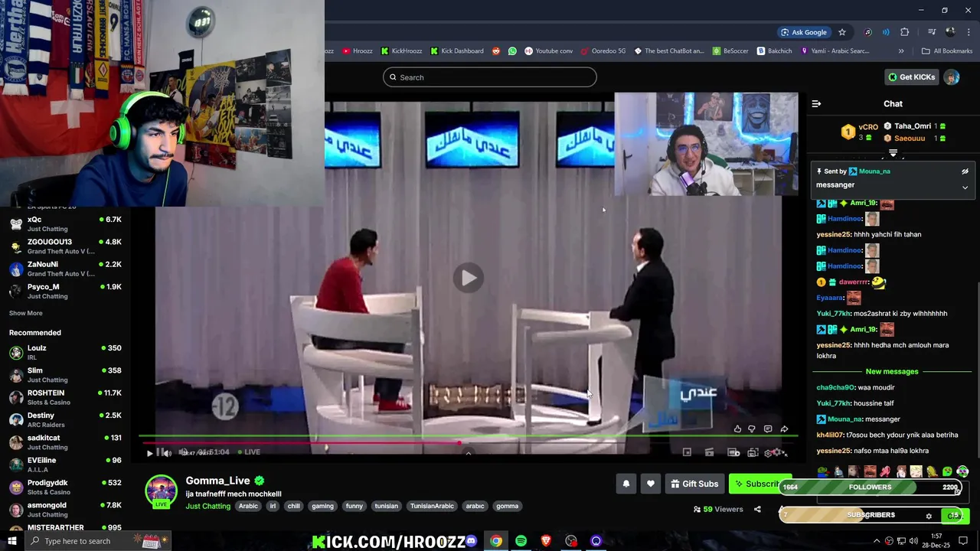Click the blue sound-wave extension icon
The height and width of the screenshot is (551, 980).
(x=886, y=32)
